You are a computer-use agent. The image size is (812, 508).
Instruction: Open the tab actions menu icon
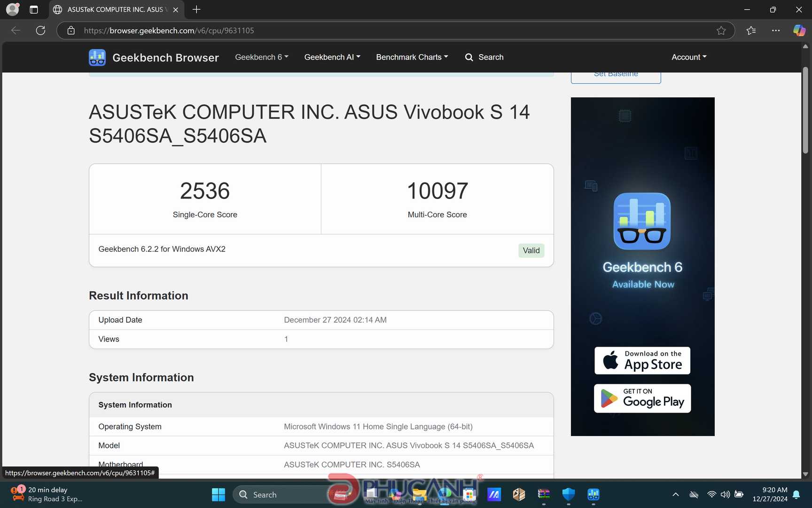34,9
